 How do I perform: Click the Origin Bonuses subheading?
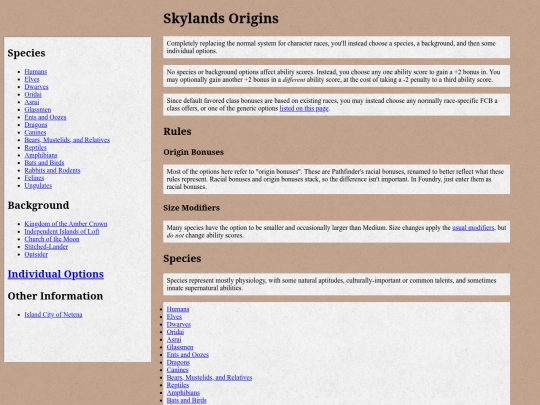point(193,152)
